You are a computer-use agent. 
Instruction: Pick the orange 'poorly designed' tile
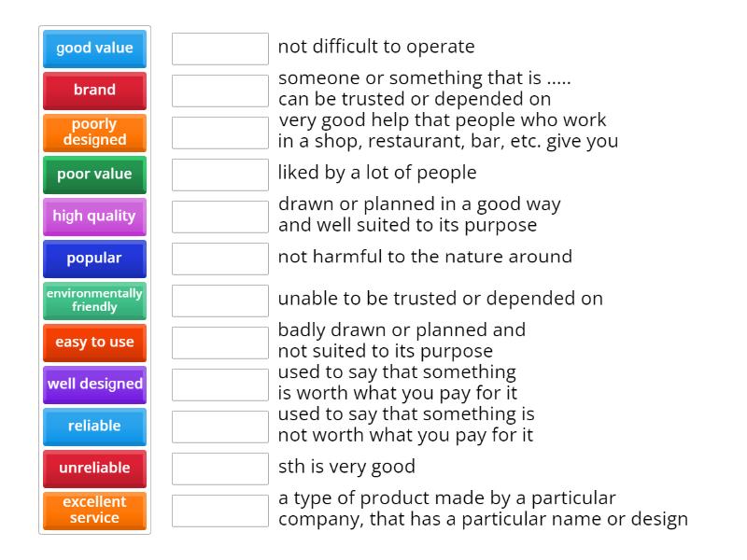pos(94,133)
